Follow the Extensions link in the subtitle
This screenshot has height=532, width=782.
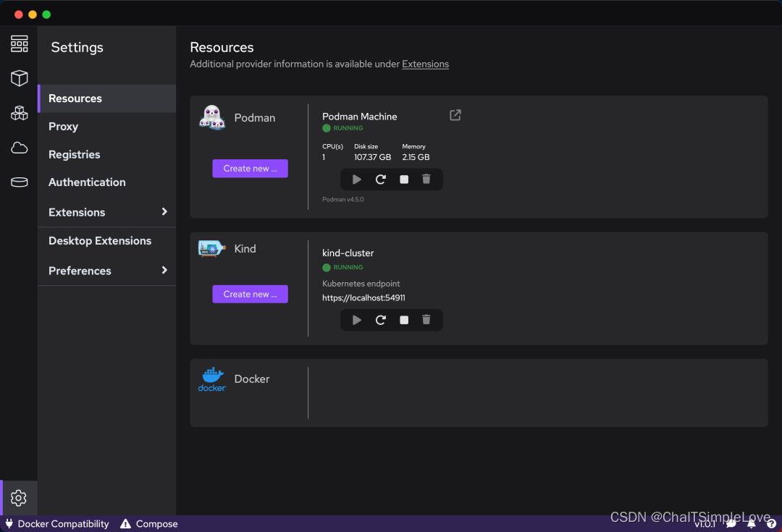coord(426,64)
